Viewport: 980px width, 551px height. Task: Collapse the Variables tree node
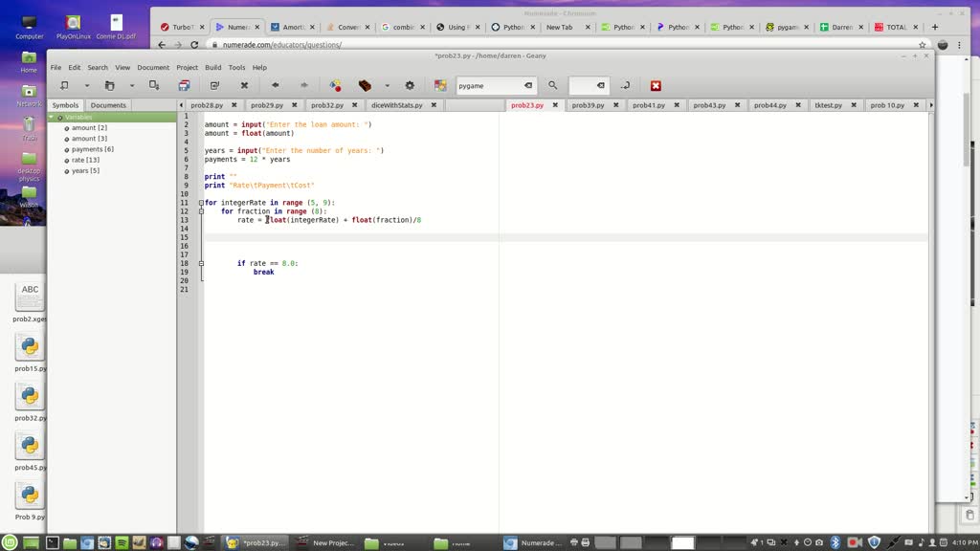click(x=53, y=117)
